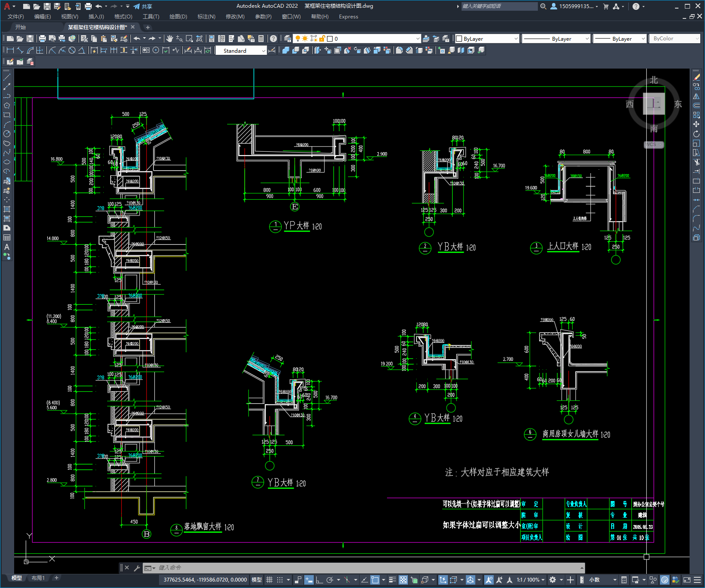Click the new drawing tab plus button
This screenshot has height=588, width=705.
point(148,27)
